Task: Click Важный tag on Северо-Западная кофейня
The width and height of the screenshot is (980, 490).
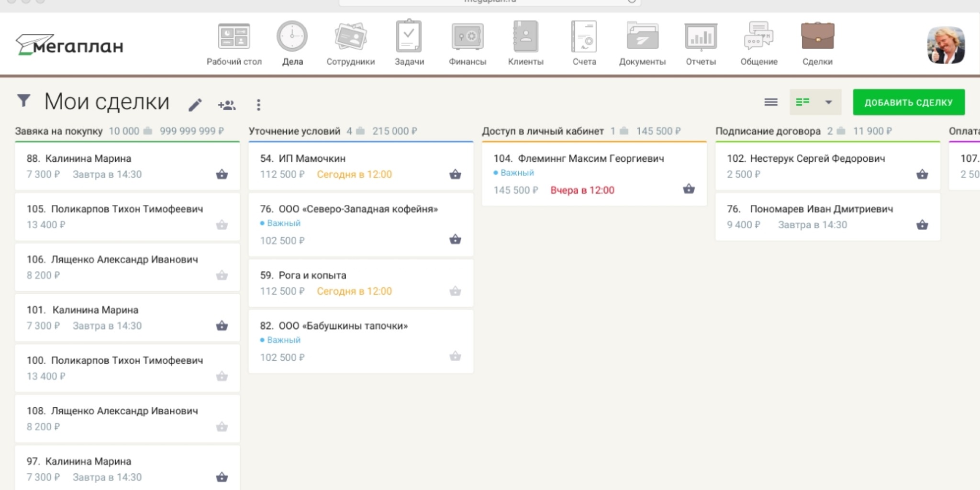Action: 280,223
